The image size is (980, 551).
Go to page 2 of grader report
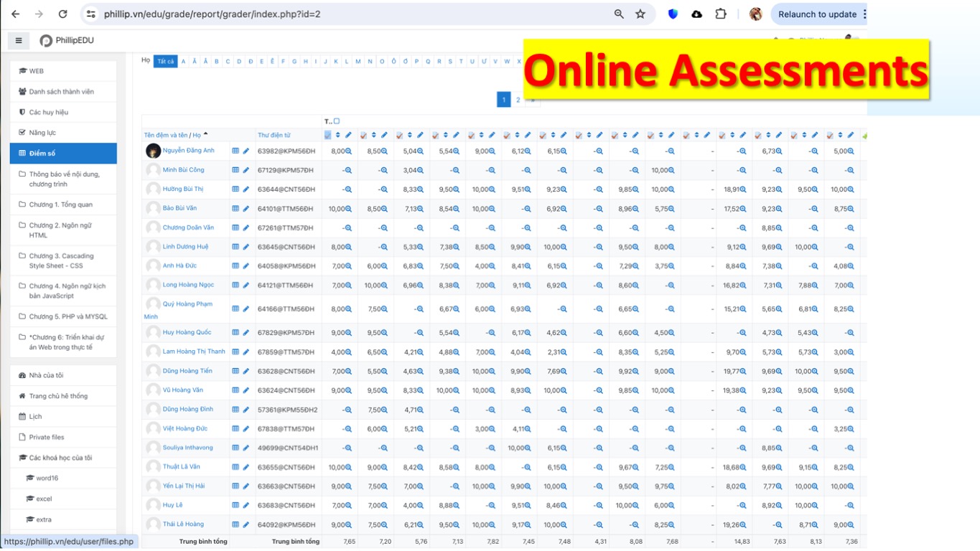coord(518,100)
